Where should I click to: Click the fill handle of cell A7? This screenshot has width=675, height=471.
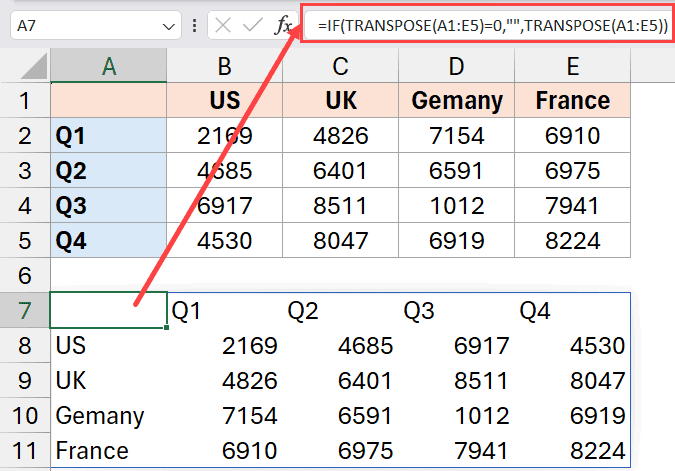pyautogui.click(x=167, y=328)
